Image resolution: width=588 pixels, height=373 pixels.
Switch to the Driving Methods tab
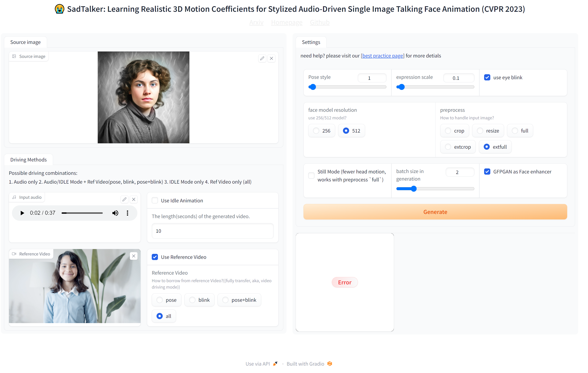point(28,160)
